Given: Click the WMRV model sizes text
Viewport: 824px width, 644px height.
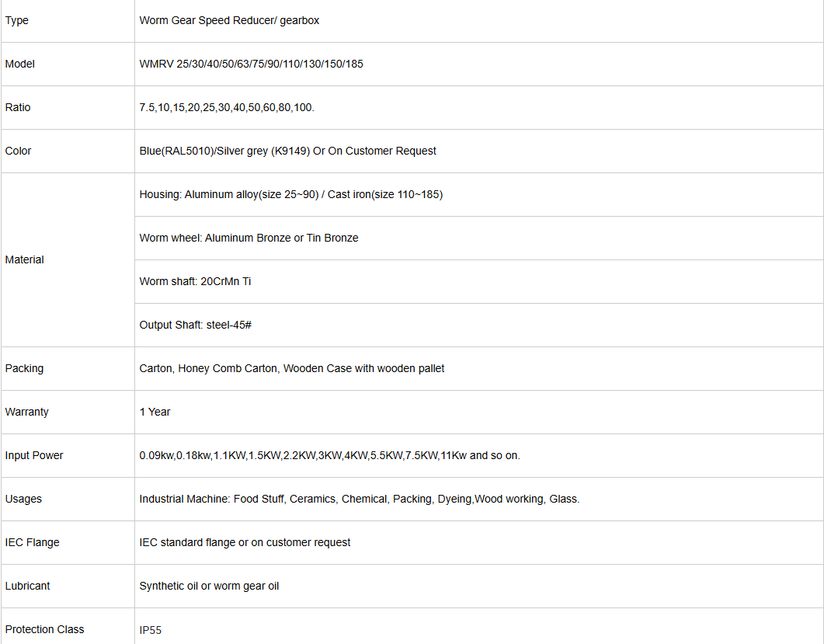Looking at the screenshot, I should [251, 64].
